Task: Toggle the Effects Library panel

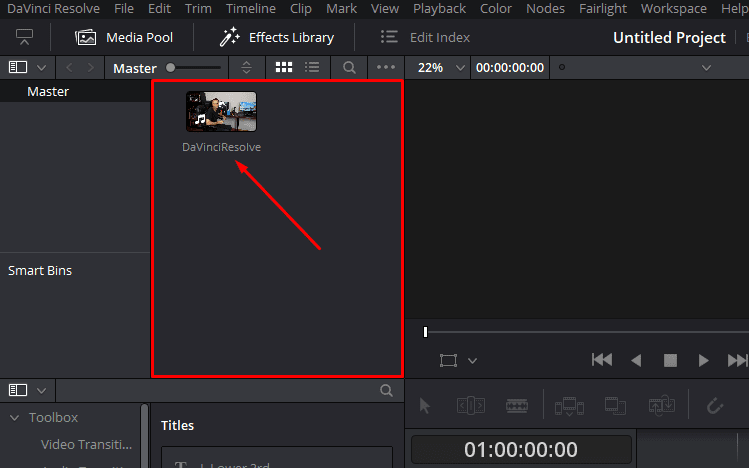Action: 276,37
